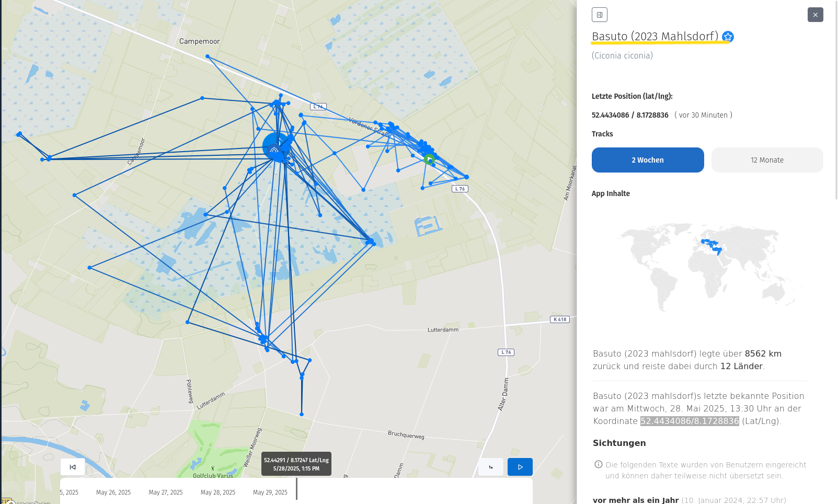The width and height of the screenshot is (838, 504).
Task: Click the blue star badge beside Basuto
Action: [728, 37]
